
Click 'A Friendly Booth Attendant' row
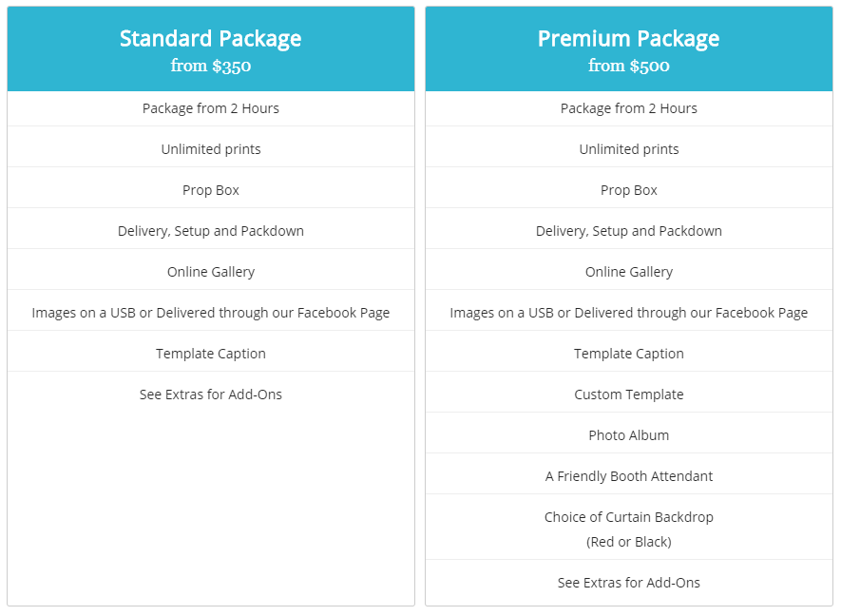click(628, 476)
